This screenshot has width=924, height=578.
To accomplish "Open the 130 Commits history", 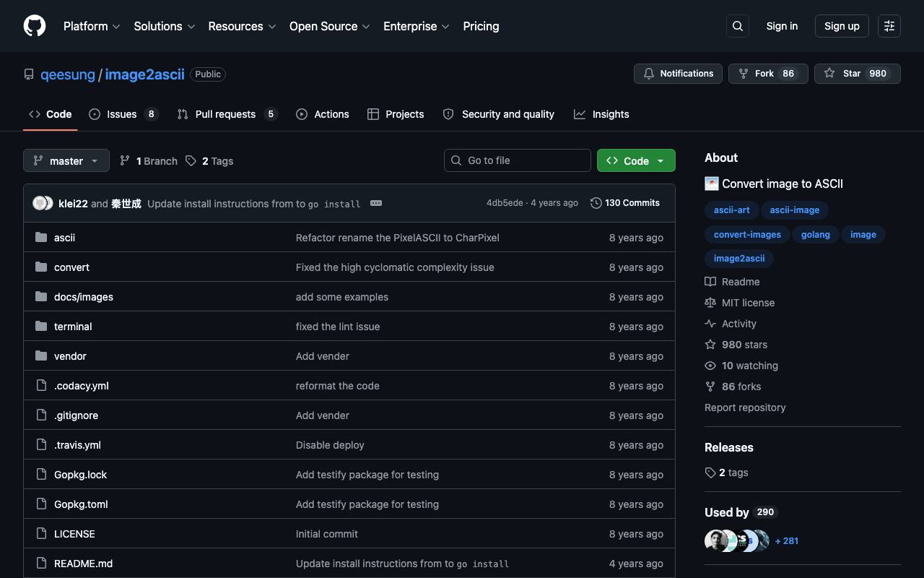I will 625,203.
